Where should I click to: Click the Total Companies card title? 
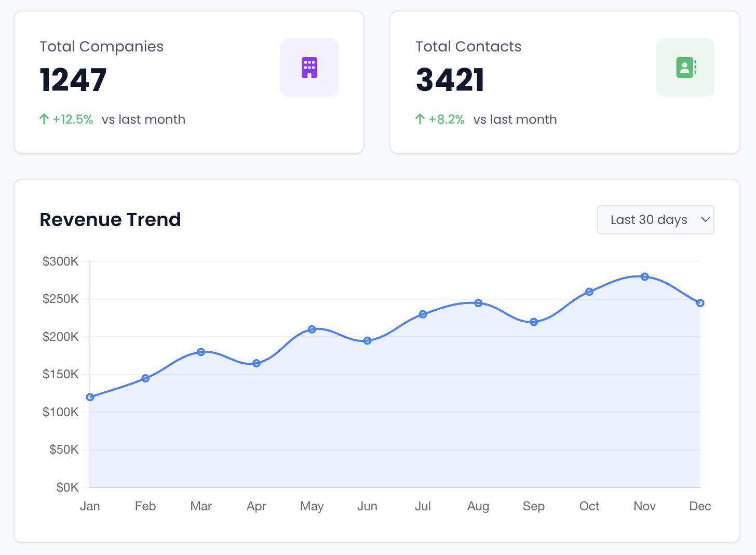102,47
